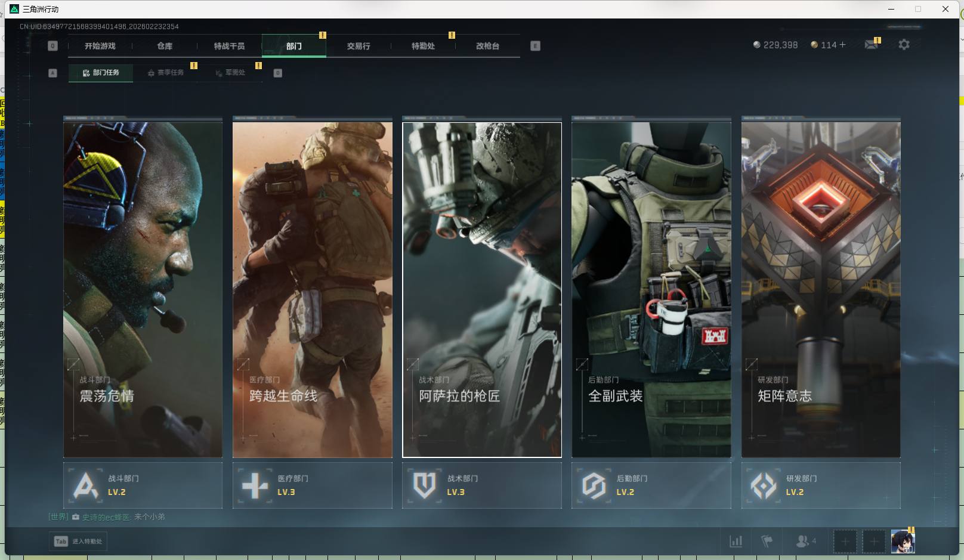Click the 战斗部门 LV.2 button
This screenshot has height=560, width=964.
[x=143, y=485]
